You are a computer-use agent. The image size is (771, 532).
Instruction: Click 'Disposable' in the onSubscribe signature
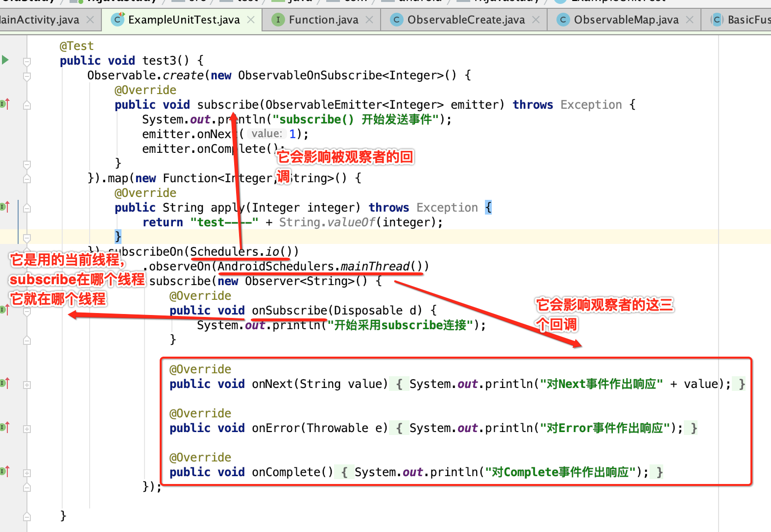[x=368, y=311]
